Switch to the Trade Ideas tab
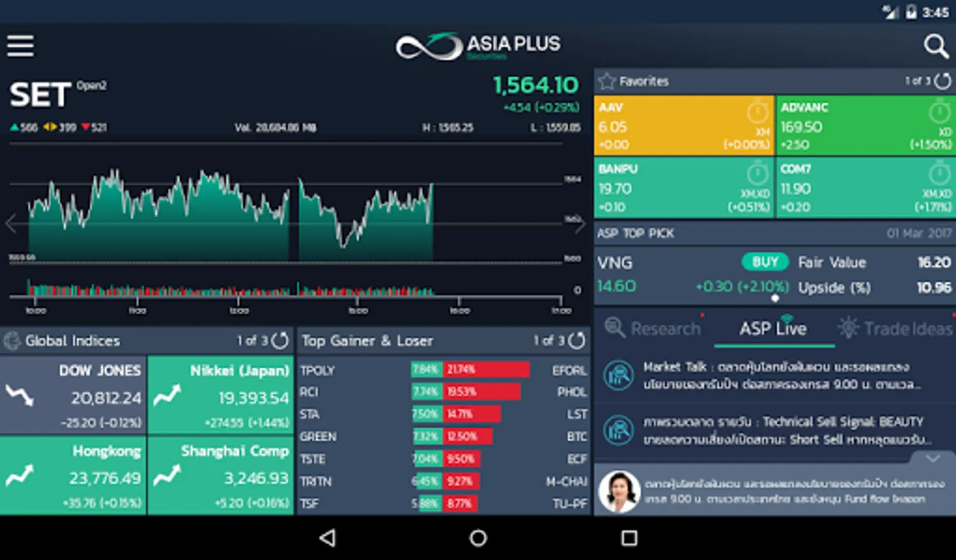Image resolution: width=956 pixels, height=560 pixels. tap(896, 328)
